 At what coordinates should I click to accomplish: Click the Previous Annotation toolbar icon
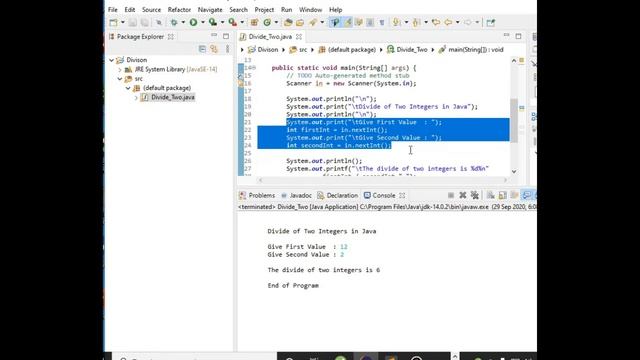coord(416,22)
